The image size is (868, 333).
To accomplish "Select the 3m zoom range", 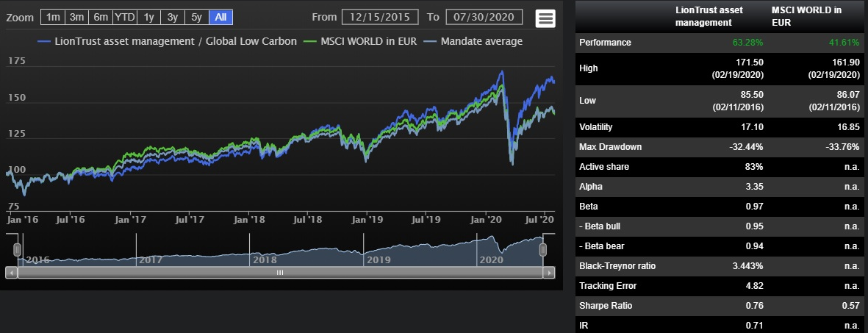I will point(77,17).
